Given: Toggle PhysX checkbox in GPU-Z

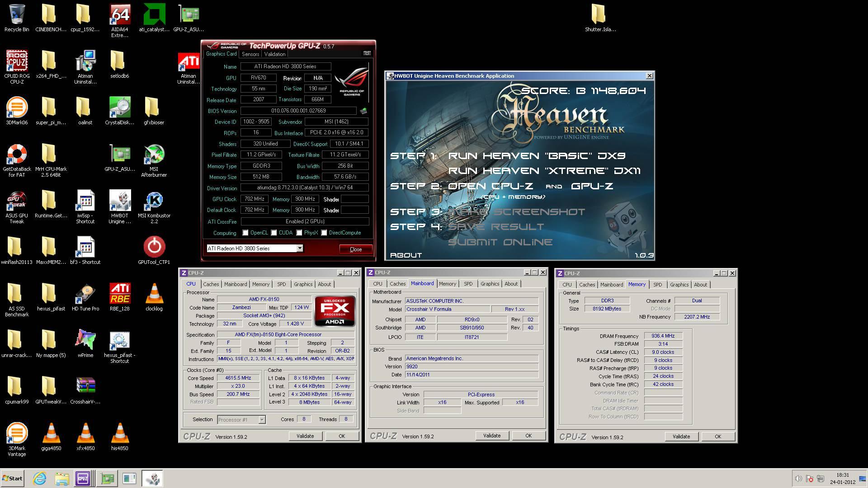Looking at the screenshot, I should tap(299, 233).
